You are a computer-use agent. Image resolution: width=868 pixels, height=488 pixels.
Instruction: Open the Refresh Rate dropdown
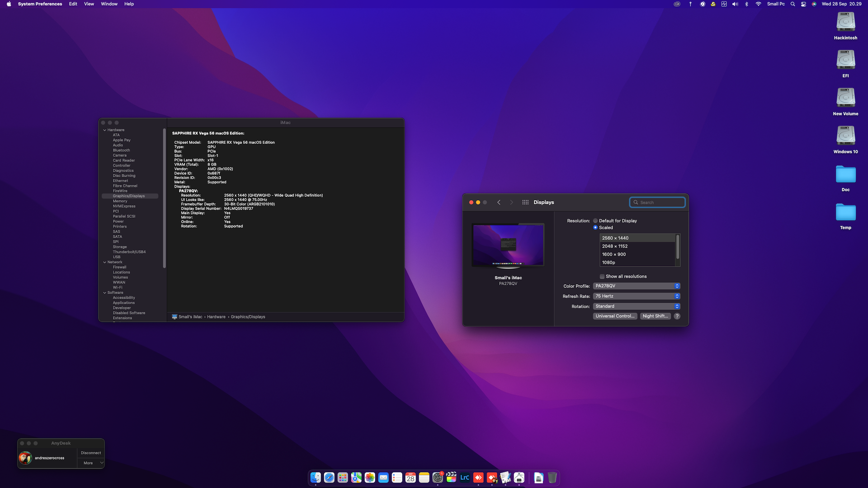637,296
